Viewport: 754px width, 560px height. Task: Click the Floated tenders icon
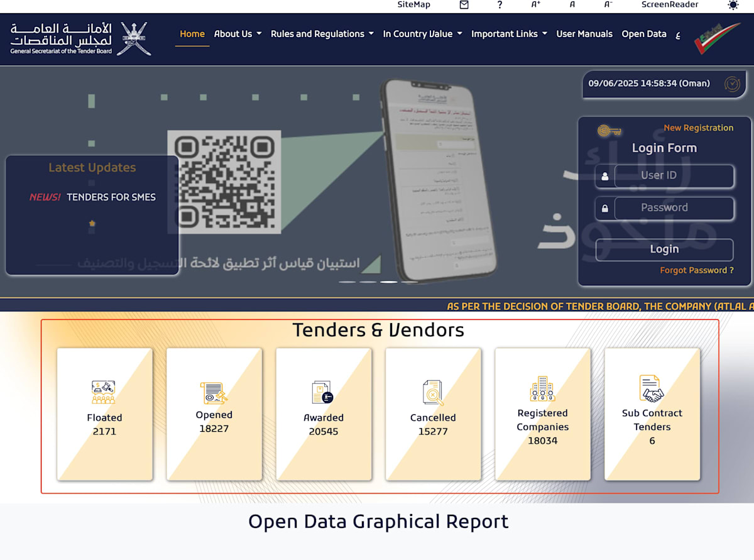point(104,392)
